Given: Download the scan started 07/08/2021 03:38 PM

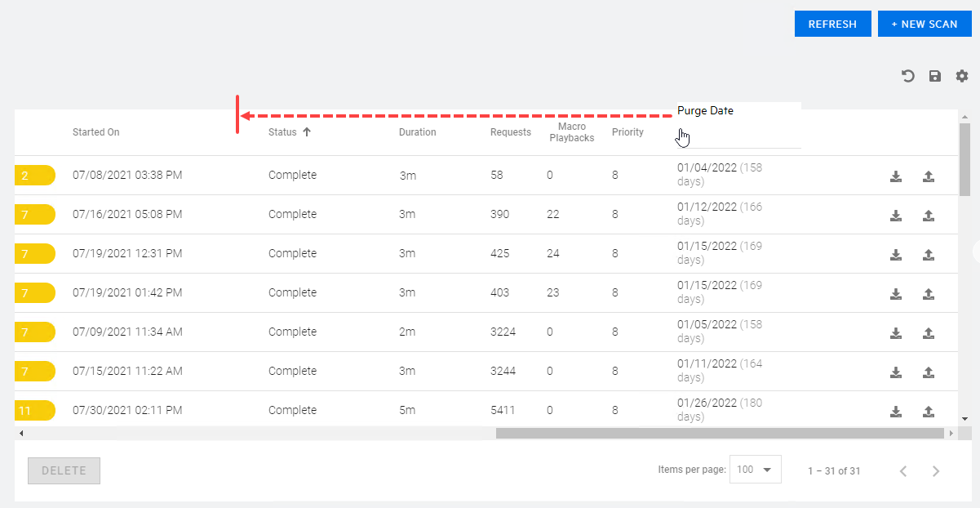Looking at the screenshot, I should [x=896, y=176].
